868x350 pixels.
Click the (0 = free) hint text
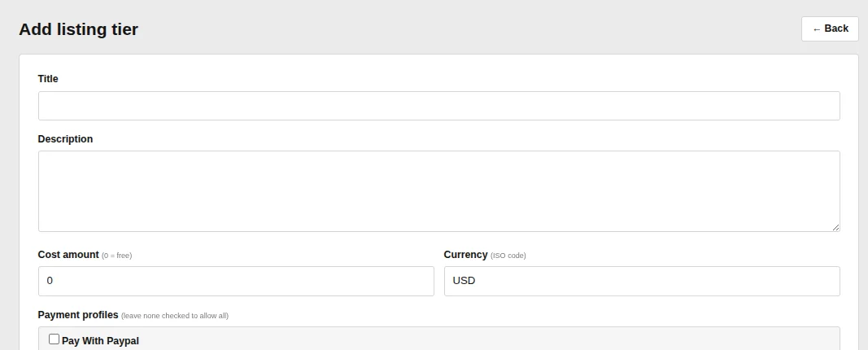117,256
